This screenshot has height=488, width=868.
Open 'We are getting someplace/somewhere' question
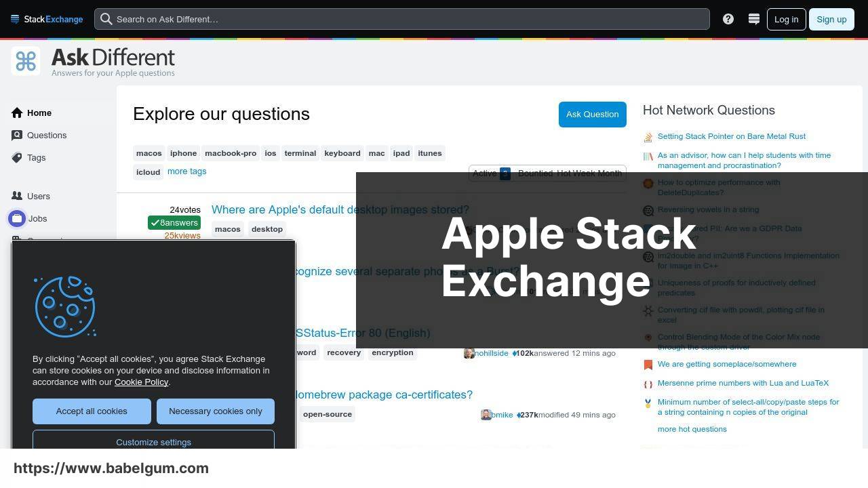click(x=727, y=364)
